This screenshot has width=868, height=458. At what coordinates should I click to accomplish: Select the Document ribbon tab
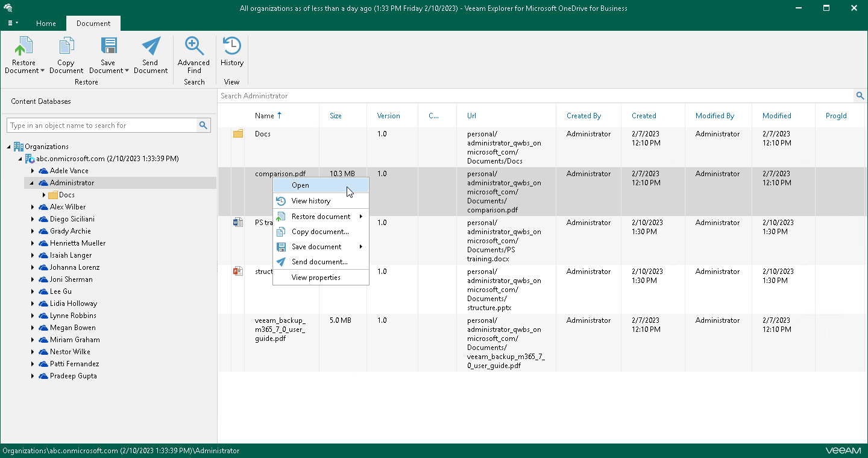[x=93, y=24]
